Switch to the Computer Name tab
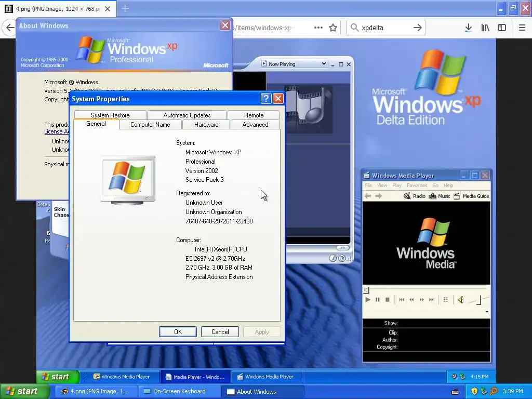This screenshot has width=532, height=399. click(150, 125)
